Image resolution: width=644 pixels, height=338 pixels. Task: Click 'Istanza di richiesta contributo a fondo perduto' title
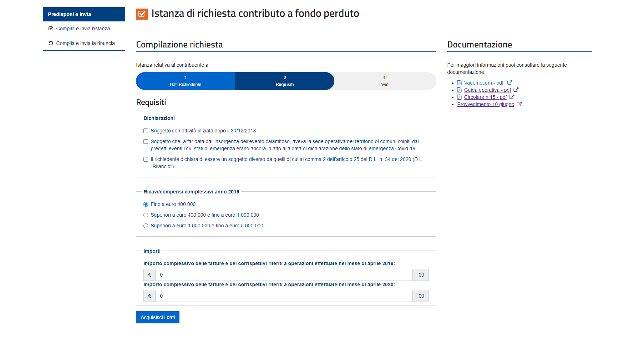tap(255, 14)
